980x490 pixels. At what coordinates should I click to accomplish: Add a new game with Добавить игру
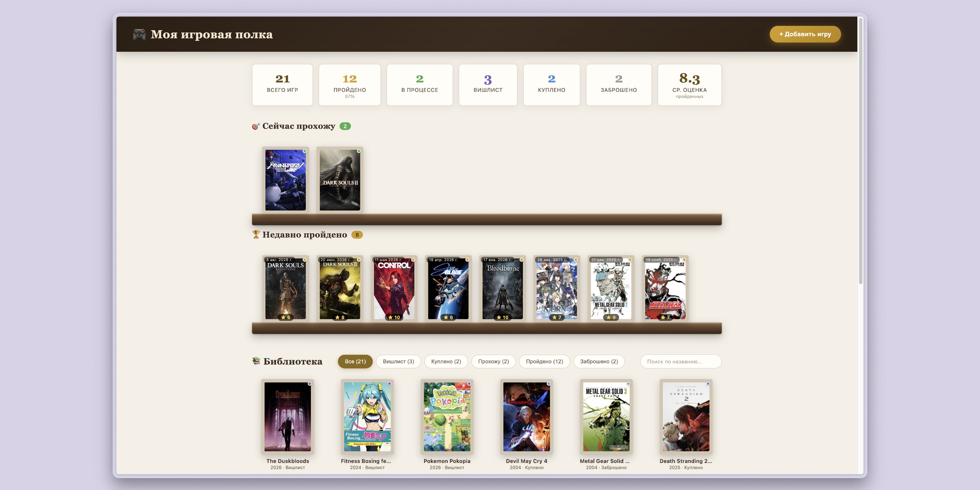point(805,34)
